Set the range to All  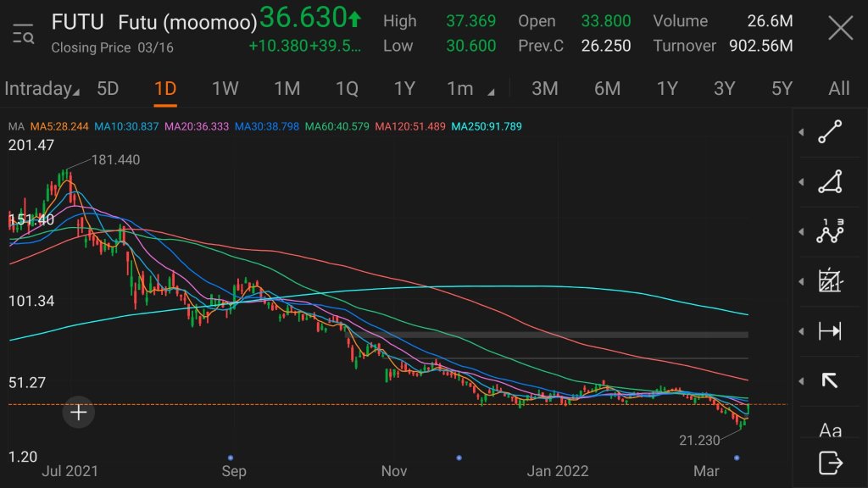coord(839,88)
